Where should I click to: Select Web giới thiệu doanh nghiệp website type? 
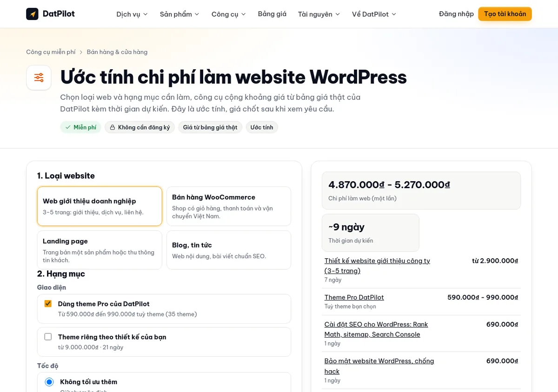(x=100, y=206)
